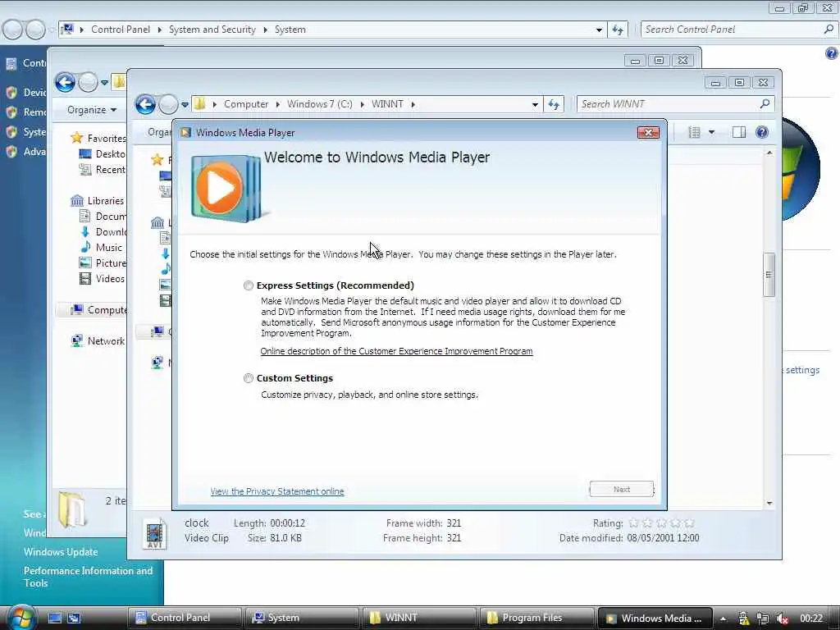
Task: Expand arrow after Computer in WINNT address bar
Action: (277, 104)
